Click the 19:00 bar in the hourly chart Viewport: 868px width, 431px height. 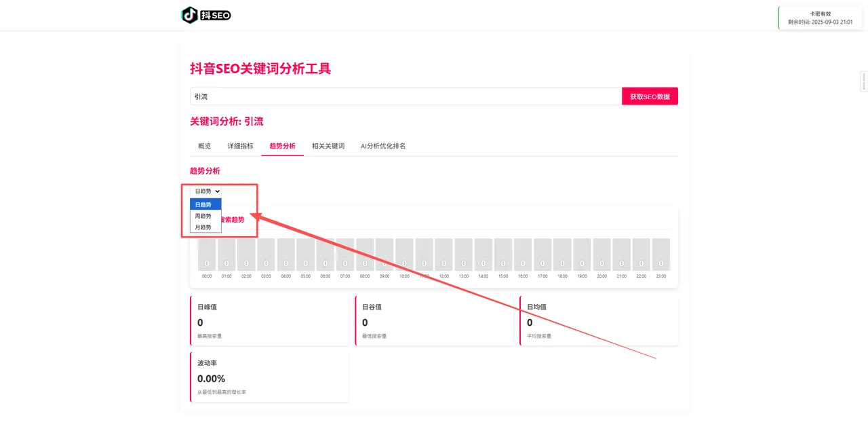tap(582, 255)
